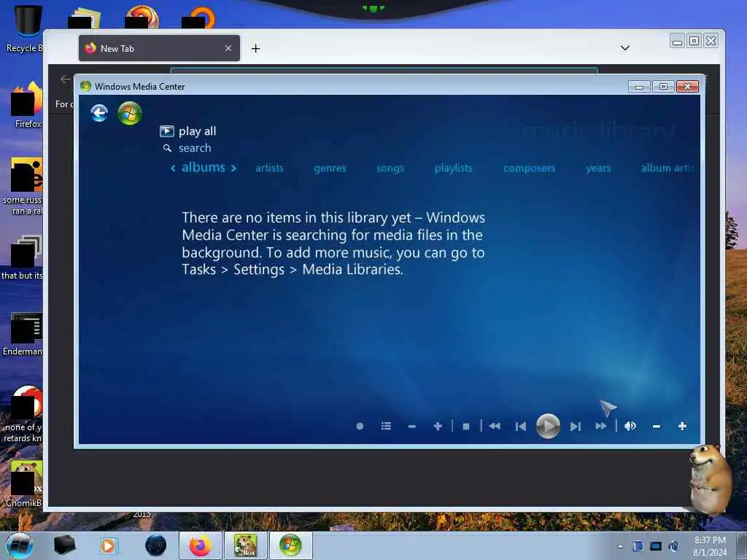Minimize the Firefox window
747x560 pixels.
[x=677, y=42]
